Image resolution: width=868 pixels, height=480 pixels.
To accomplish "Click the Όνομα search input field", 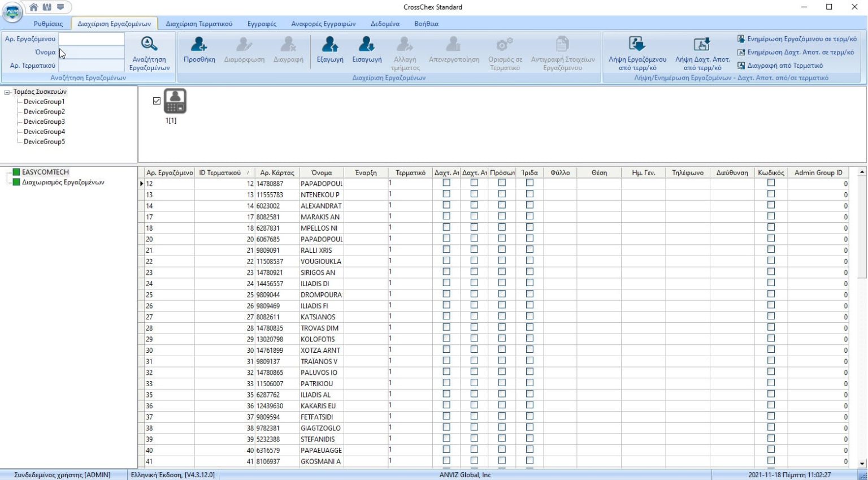I will (x=92, y=53).
